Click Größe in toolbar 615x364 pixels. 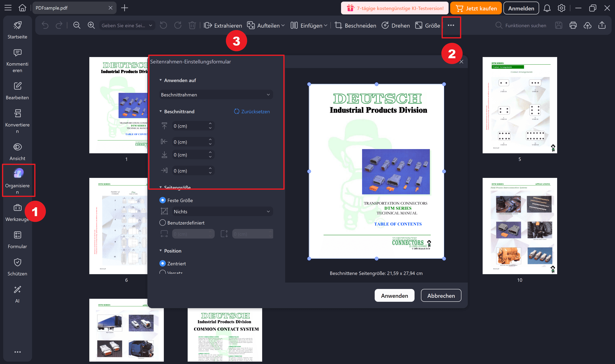(x=428, y=25)
